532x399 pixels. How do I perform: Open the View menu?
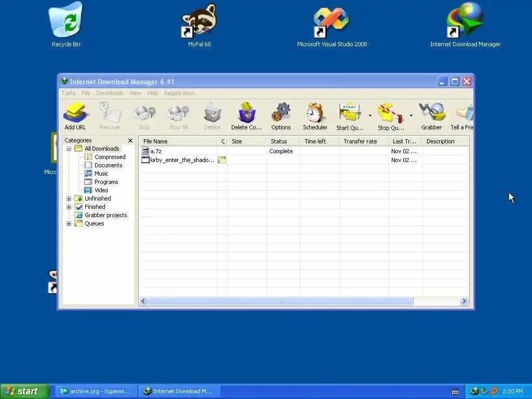click(x=135, y=93)
